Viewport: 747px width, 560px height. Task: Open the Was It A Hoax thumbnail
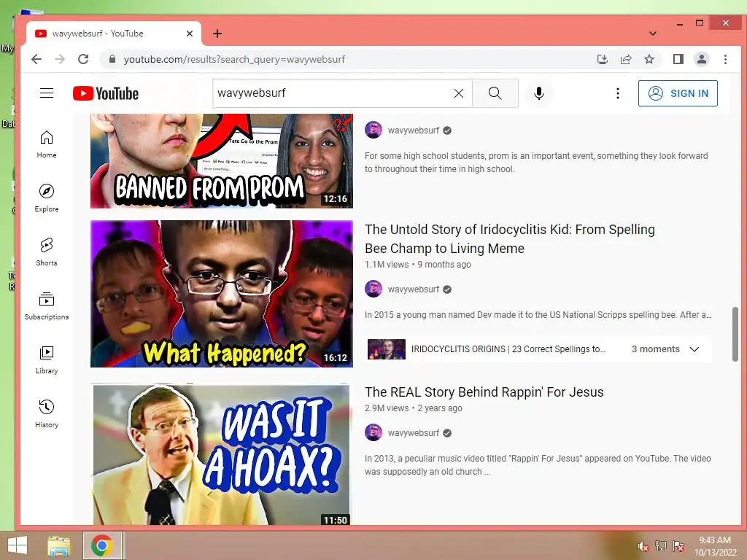222,454
